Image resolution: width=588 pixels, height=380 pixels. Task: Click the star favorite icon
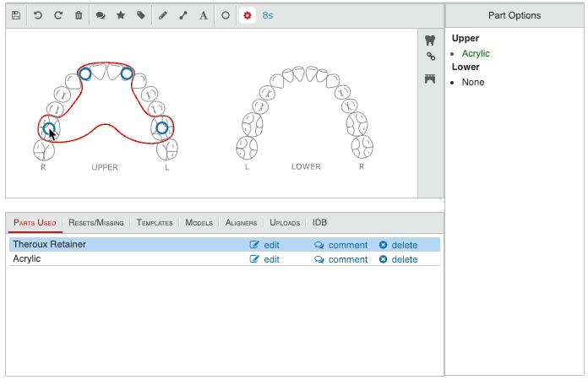(121, 15)
